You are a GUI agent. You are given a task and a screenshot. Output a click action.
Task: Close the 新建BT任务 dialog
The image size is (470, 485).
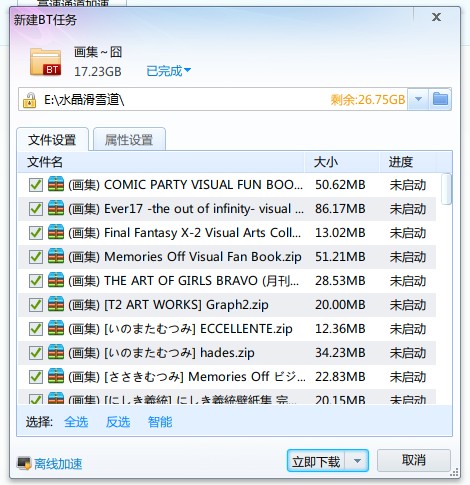pyautogui.click(x=436, y=17)
